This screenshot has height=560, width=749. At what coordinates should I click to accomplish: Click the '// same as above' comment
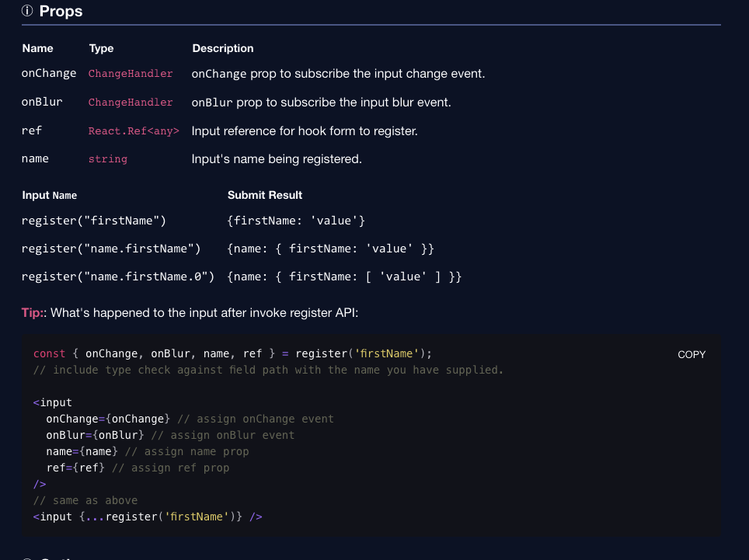pyautogui.click(x=85, y=500)
